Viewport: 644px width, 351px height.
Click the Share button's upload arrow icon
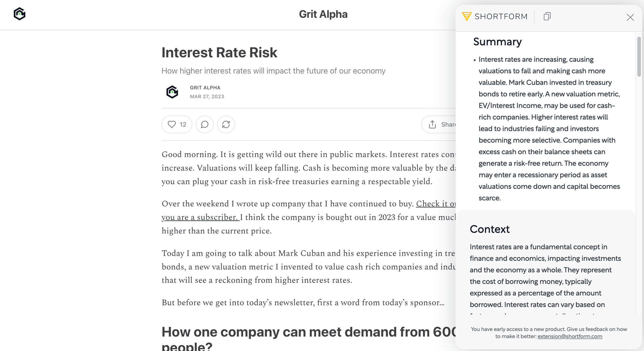pos(432,124)
